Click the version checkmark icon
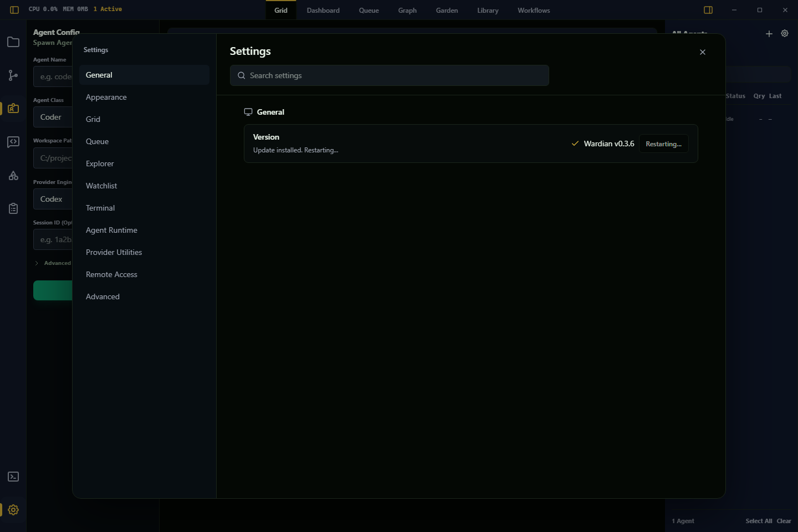Viewport: 798px width, 532px height. coord(575,144)
